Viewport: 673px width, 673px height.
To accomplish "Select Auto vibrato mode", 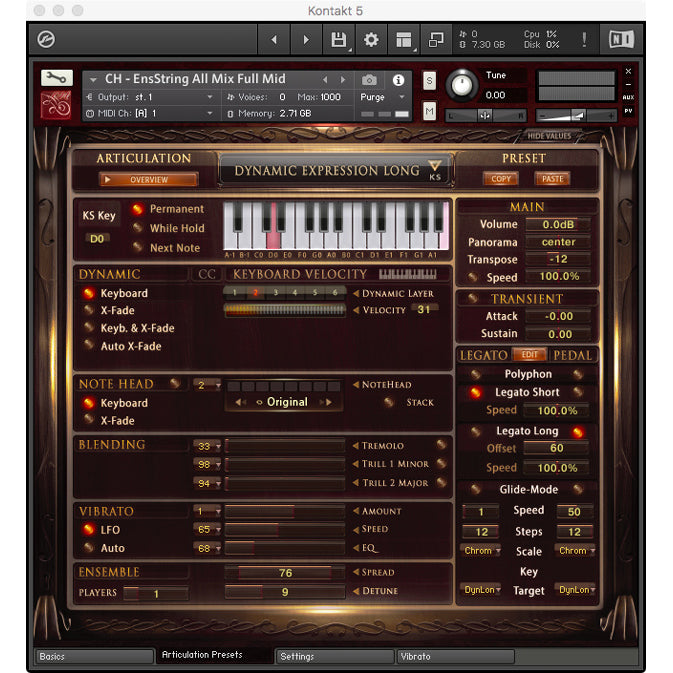I will point(89,547).
